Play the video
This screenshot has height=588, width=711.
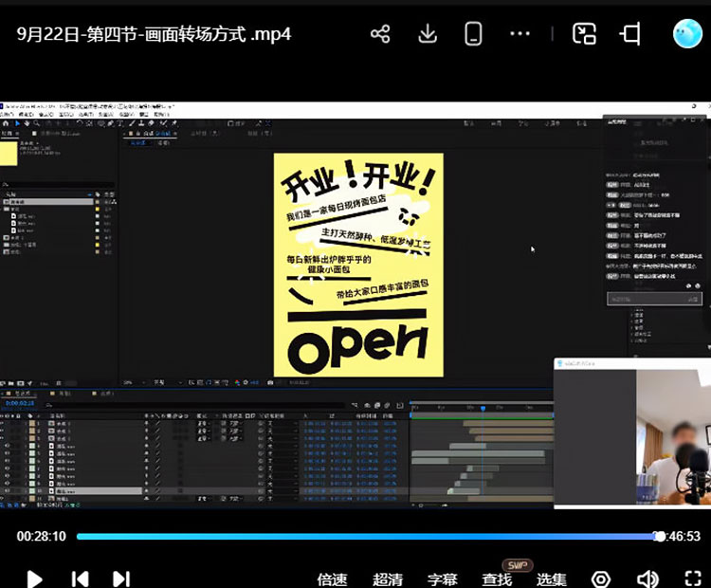[x=34, y=579]
